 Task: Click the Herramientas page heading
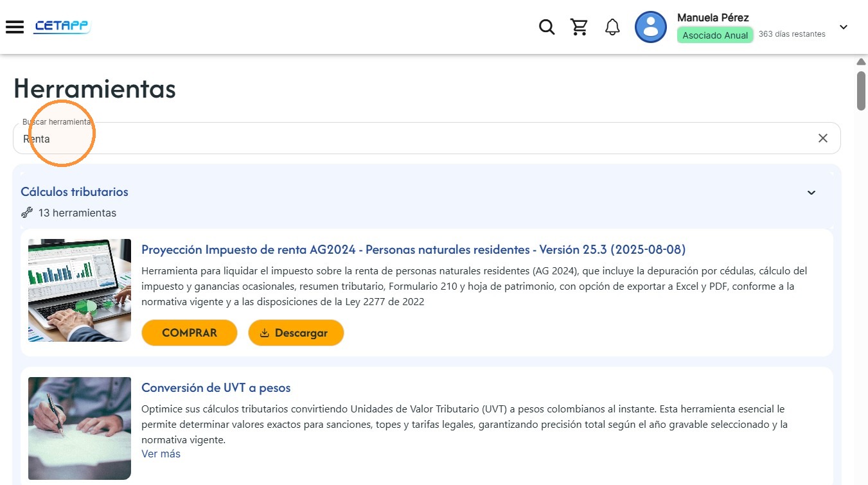[94, 88]
